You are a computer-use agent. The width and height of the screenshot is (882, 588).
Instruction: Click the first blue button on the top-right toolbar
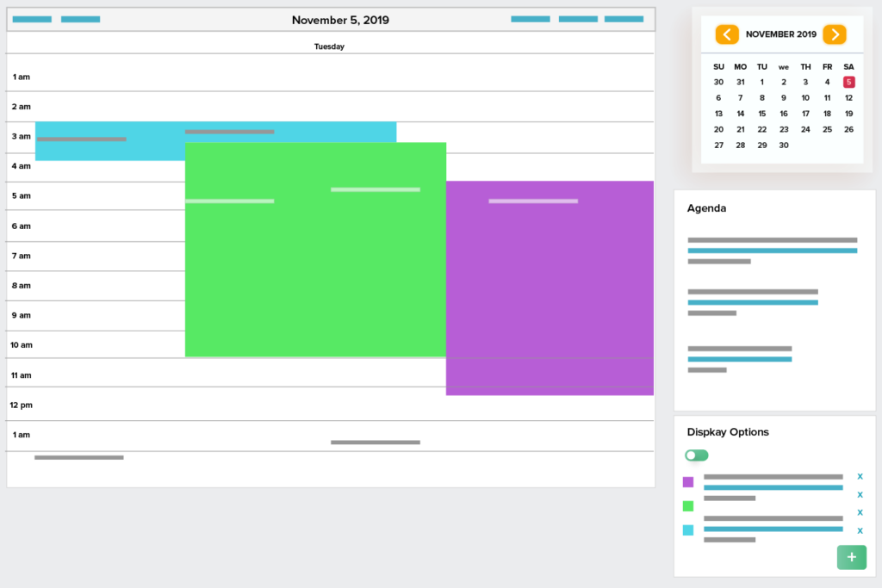pos(530,18)
